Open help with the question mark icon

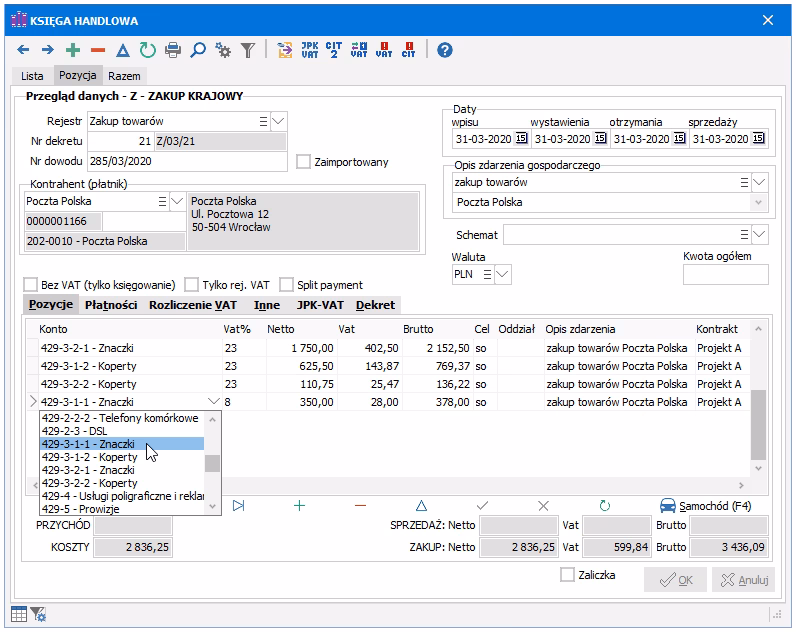tap(445, 49)
